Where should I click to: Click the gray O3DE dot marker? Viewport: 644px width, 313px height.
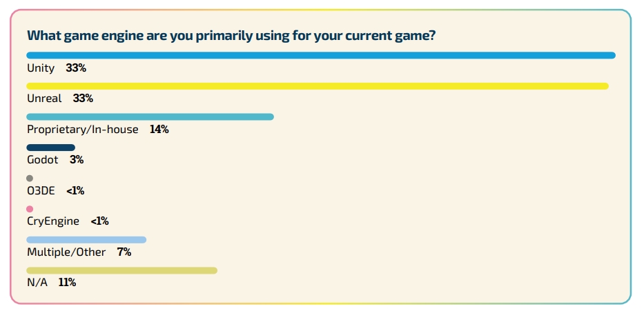30,179
